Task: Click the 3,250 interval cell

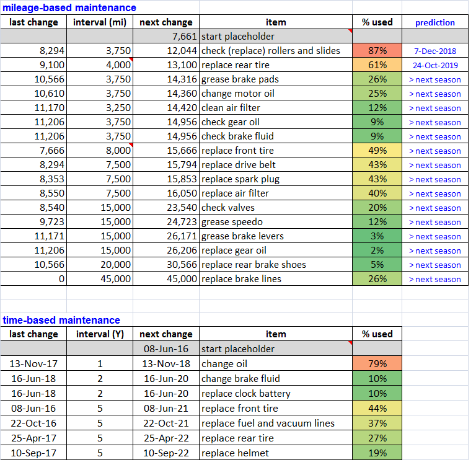Action: [100, 108]
